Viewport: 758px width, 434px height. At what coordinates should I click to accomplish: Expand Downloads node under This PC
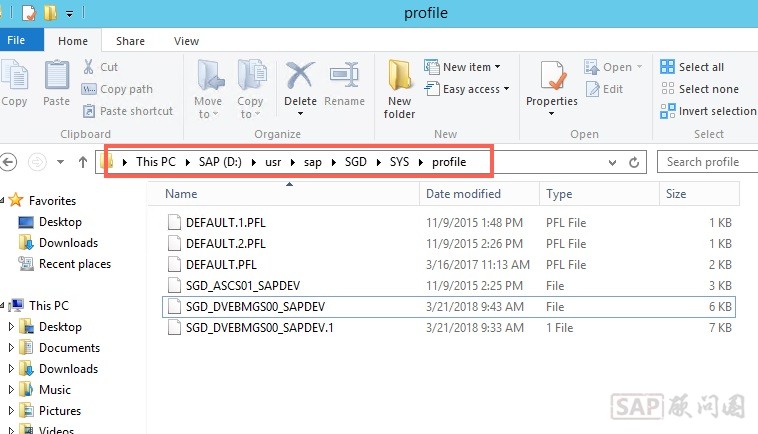(x=11, y=369)
